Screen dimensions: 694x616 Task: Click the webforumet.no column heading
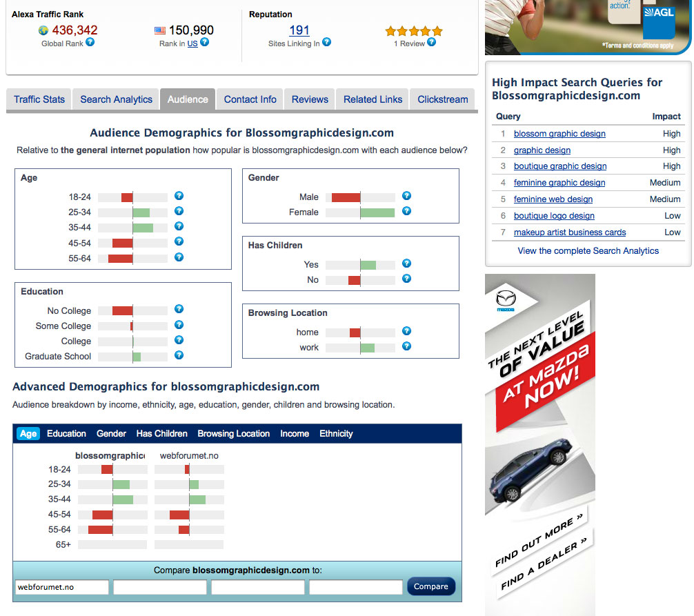(x=189, y=455)
